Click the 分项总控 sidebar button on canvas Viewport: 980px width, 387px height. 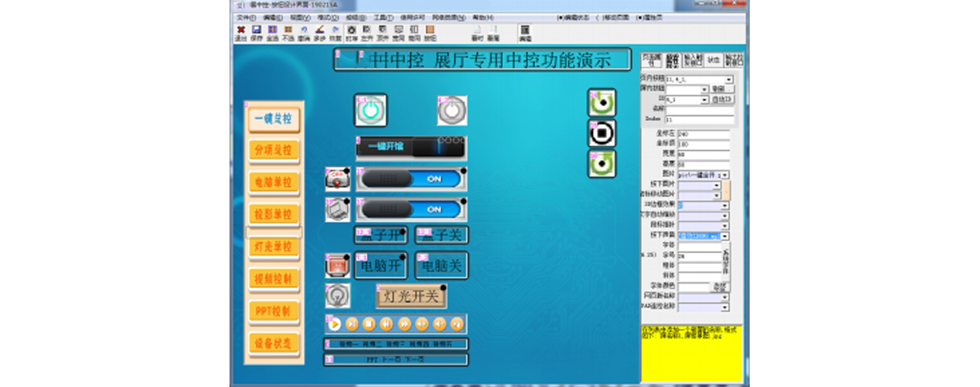274,150
